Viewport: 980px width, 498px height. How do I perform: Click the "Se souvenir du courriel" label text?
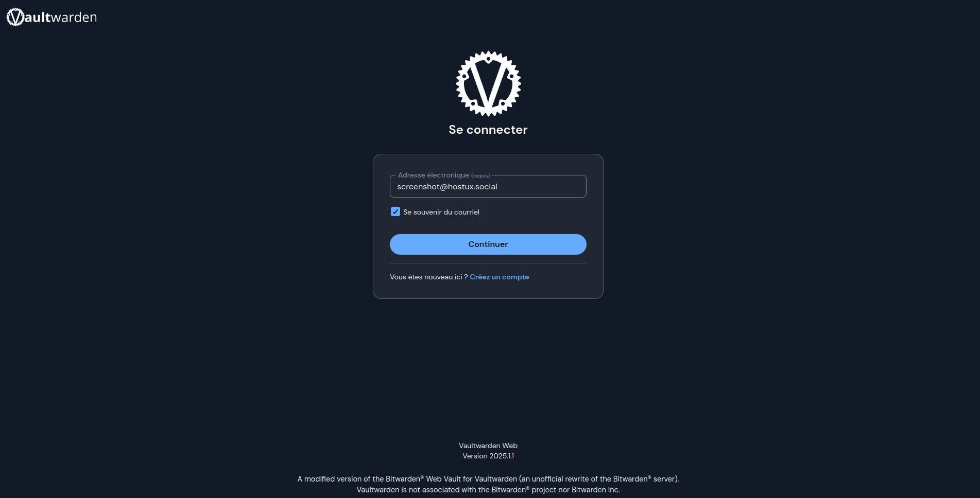pos(441,212)
